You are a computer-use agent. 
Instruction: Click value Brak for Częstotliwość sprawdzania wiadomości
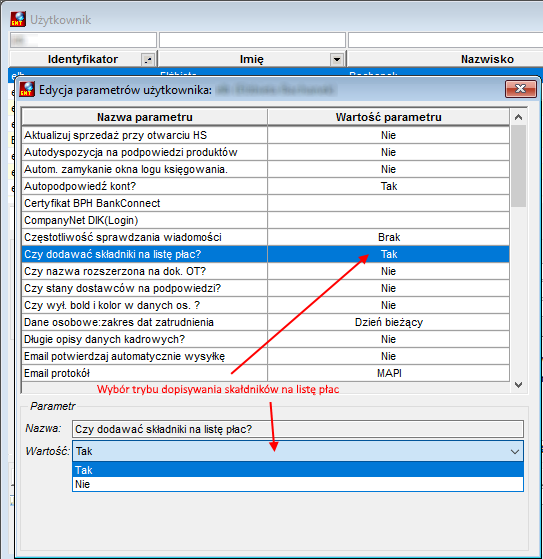[x=389, y=237]
